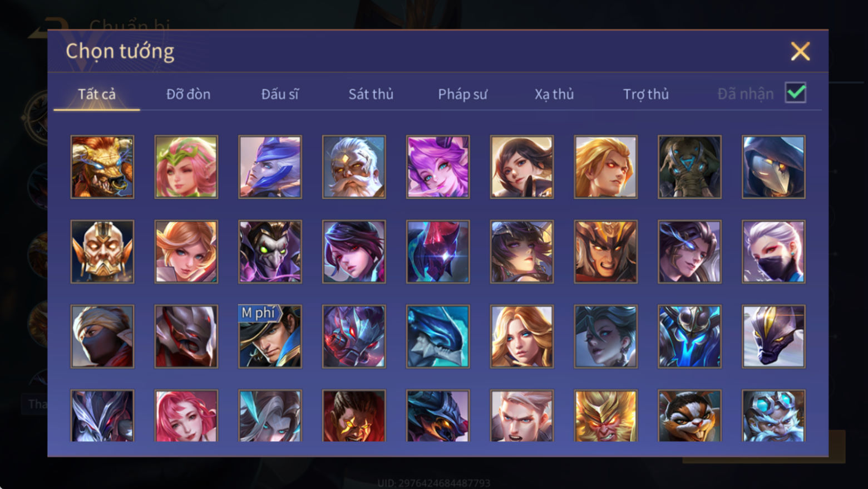Viewport: 868px width, 489px height.
Task: Select the golden lion beast hero portrait
Action: (102, 167)
